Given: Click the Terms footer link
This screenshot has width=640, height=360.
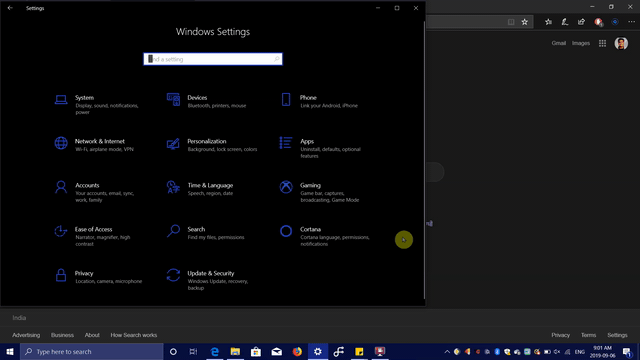Looking at the screenshot, I should 588,335.
